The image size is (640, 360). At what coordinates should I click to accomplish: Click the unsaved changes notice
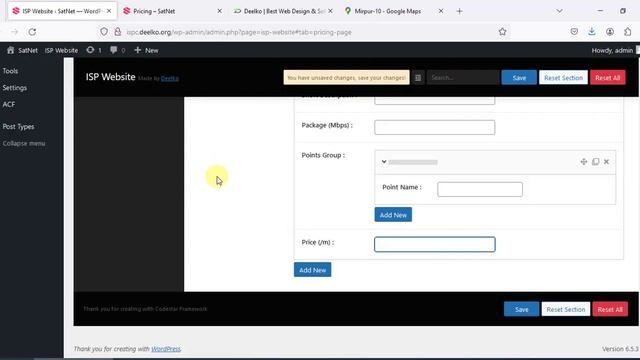coord(346,78)
